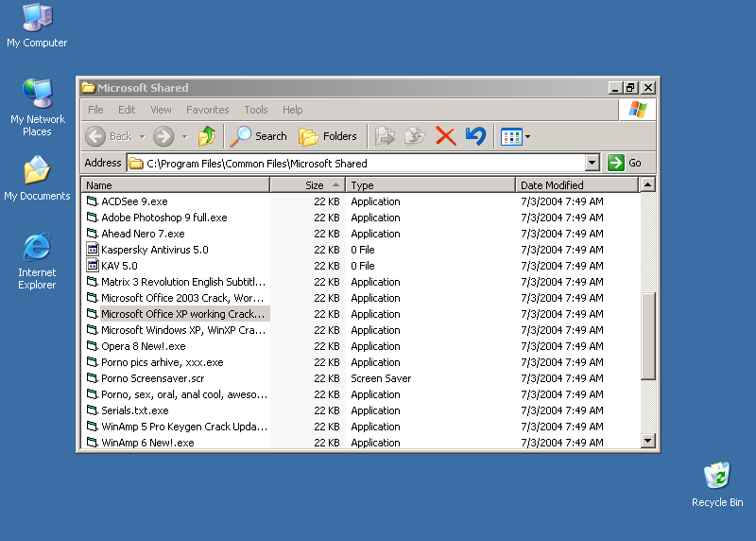The height and width of the screenshot is (541, 756).
Task: Open the Forward history dropdown arrow
Action: (184, 136)
